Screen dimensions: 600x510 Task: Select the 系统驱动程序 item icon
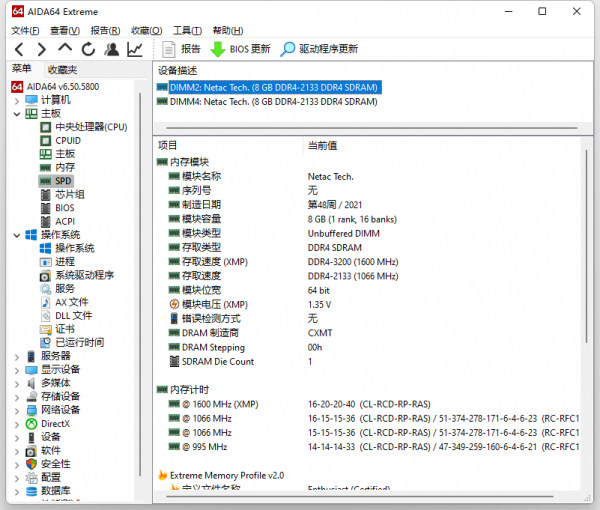coord(46,275)
